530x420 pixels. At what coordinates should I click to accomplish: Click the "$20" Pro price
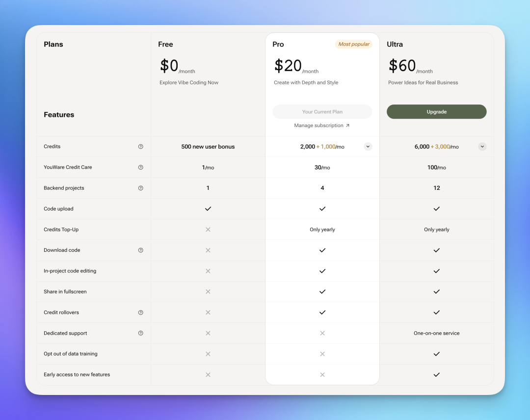[288, 66]
